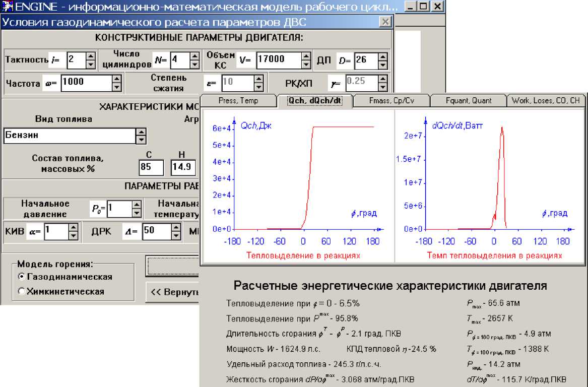
Task: Edit the КИВ α field
Action: point(56,232)
